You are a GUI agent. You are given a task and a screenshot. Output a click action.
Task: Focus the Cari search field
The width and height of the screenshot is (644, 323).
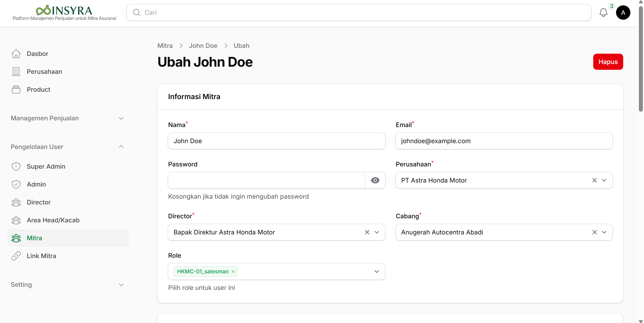point(359,13)
